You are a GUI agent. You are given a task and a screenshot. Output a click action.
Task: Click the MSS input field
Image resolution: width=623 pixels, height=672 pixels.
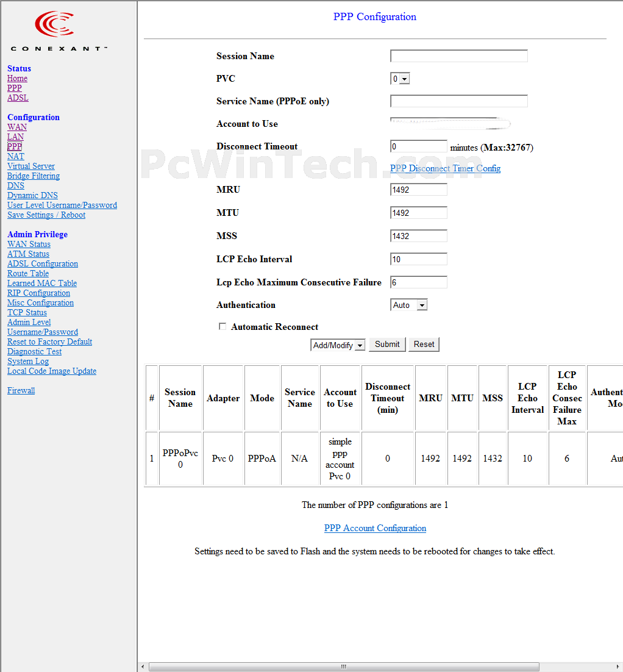(x=419, y=236)
